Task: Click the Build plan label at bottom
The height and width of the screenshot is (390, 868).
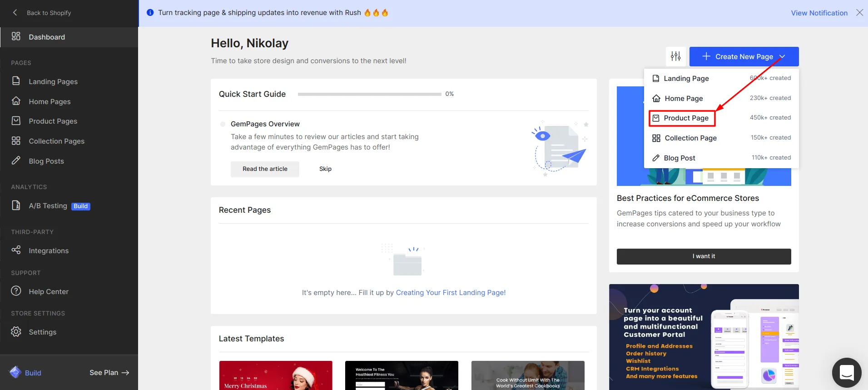Action: pyautogui.click(x=33, y=373)
